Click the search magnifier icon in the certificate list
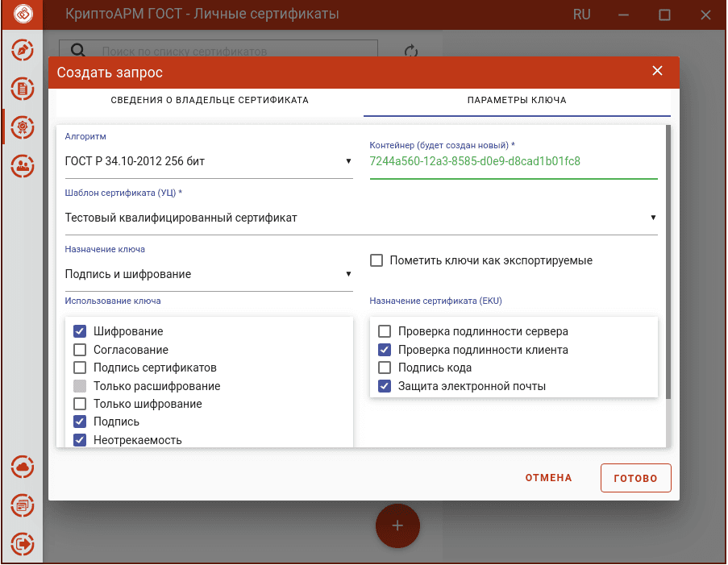 (78, 50)
